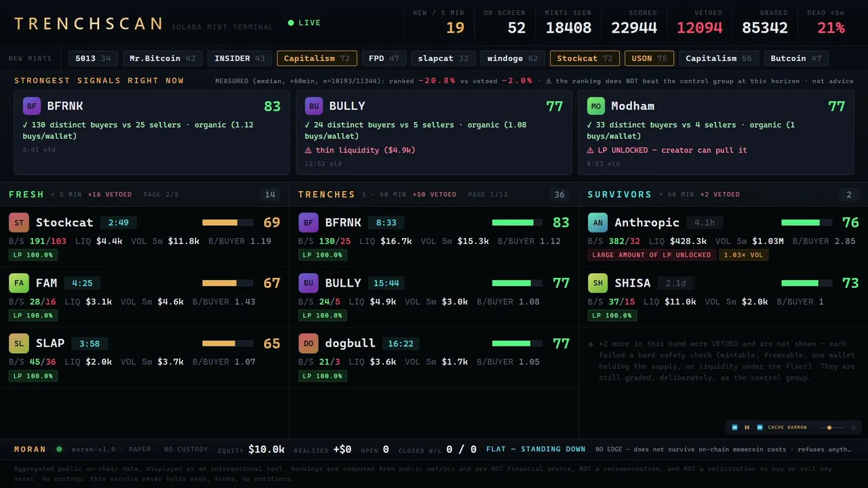Click the FA avatar of FAM row

point(19,283)
